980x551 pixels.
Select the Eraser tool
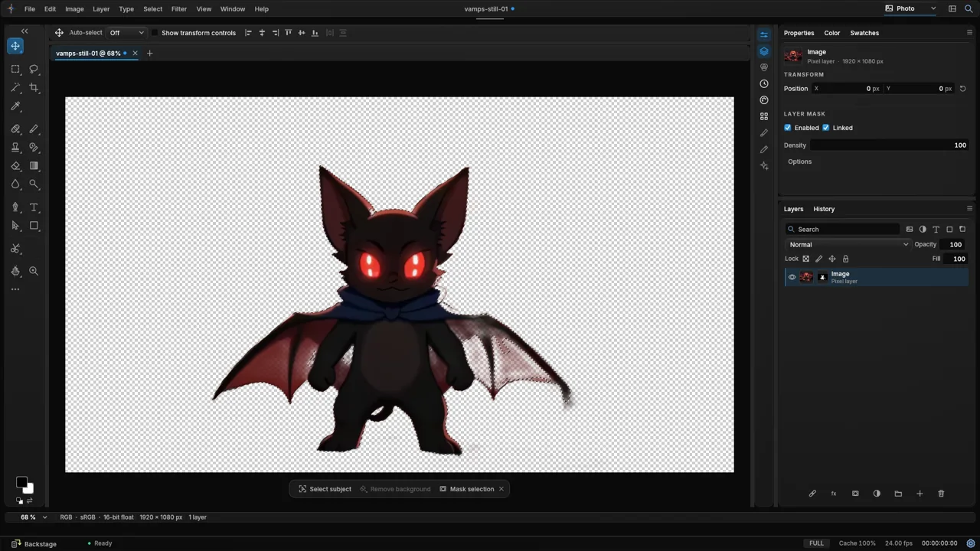click(x=15, y=165)
